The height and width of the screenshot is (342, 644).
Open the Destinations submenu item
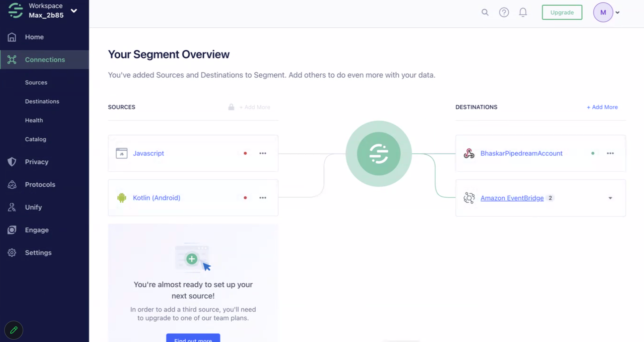42,101
